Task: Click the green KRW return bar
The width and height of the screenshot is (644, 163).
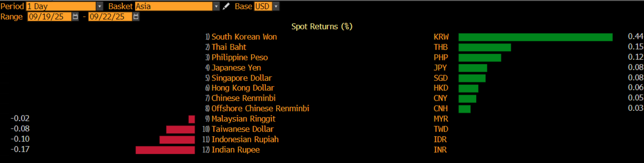Action: pos(535,37)
